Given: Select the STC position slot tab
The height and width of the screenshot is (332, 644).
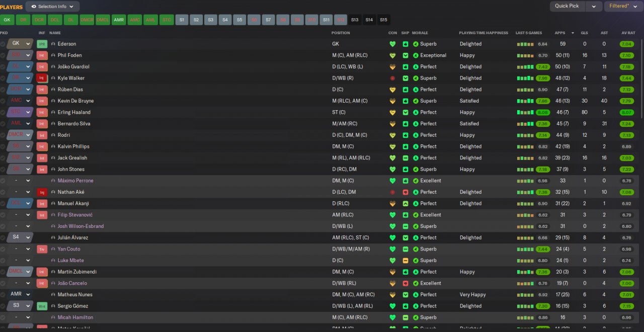Looking at the screenshot, I should click(x=167, y=20).
